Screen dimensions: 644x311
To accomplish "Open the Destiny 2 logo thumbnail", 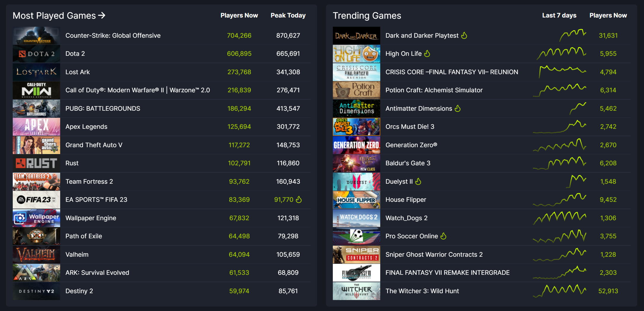I will [36, 291].
